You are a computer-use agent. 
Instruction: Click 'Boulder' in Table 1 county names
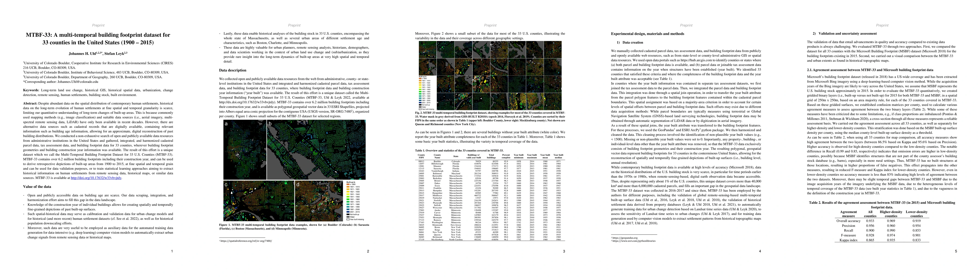click(x=438, y=162)
